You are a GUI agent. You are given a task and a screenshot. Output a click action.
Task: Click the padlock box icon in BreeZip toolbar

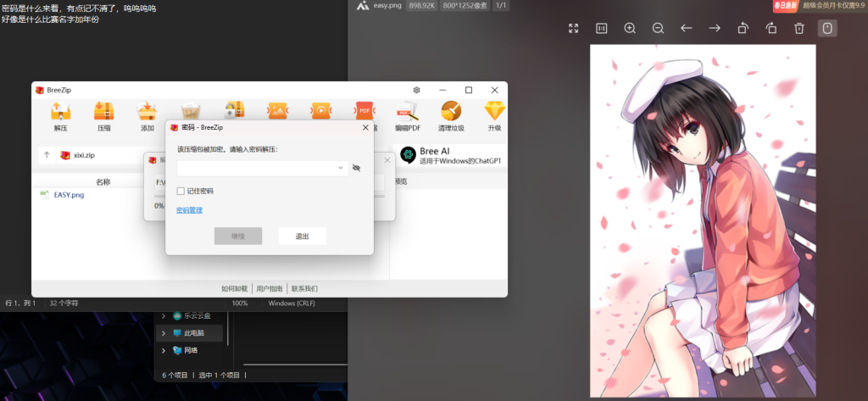pos(234,111)
